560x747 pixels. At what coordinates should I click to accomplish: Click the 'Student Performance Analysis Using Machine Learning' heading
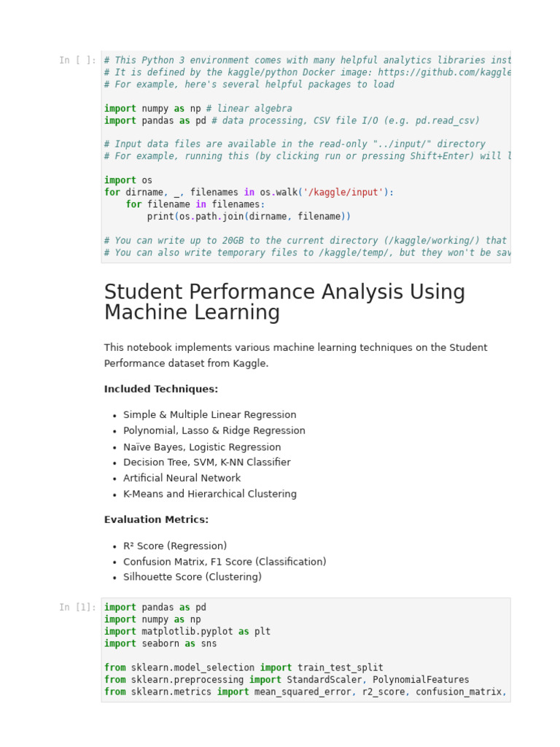pyautogui.click(x=284, y=302)
